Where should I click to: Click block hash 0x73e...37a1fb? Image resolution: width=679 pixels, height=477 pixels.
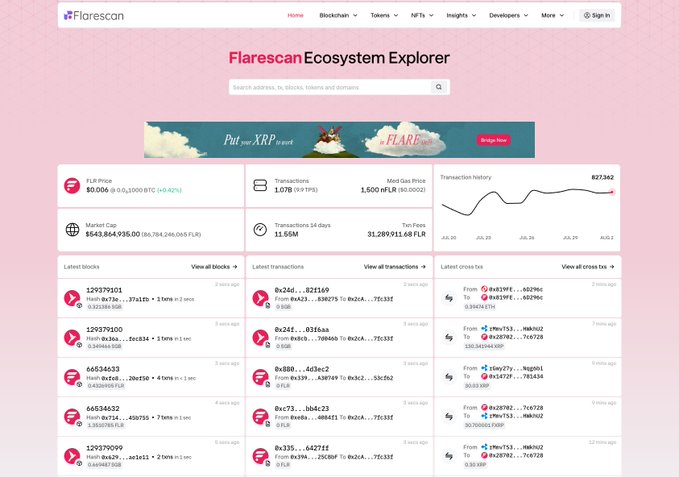click(125, 299)
